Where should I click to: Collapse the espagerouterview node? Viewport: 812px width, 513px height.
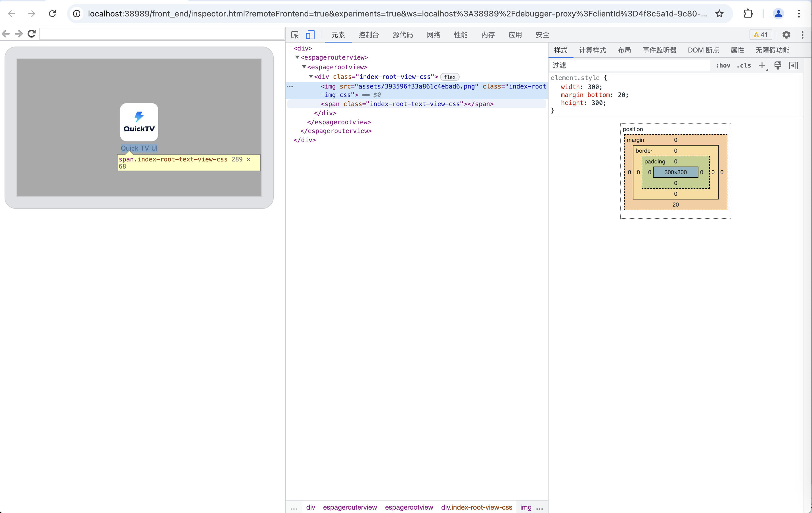click(297, 57)
